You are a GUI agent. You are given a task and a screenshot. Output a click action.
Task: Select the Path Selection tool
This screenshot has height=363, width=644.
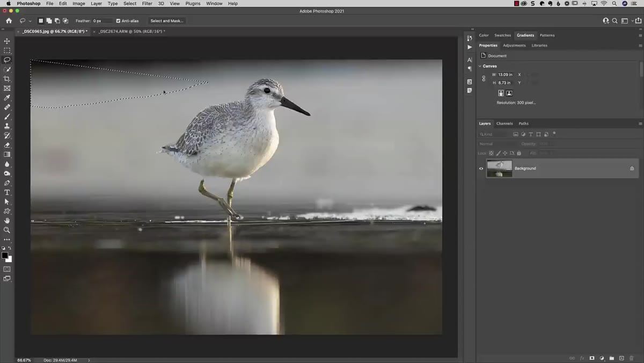click(7, 202)
